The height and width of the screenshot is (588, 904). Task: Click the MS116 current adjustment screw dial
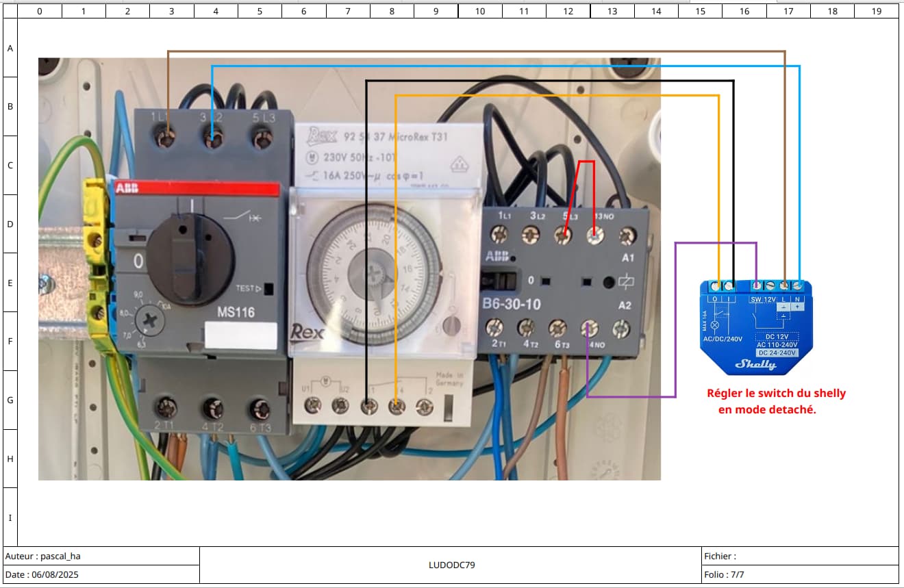(x=147, y=320)
